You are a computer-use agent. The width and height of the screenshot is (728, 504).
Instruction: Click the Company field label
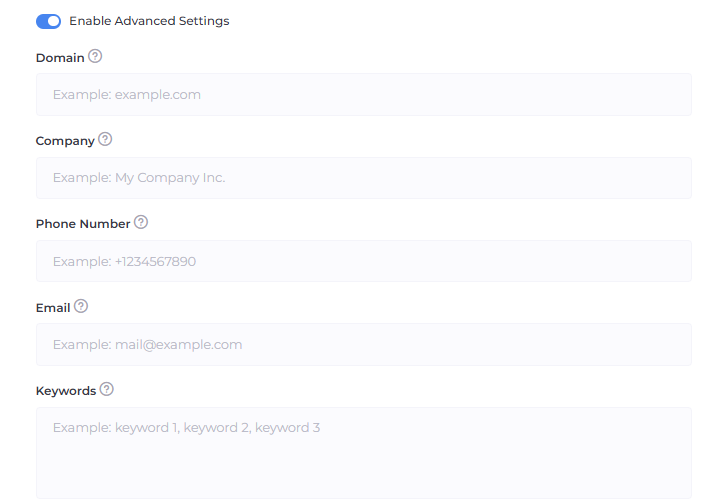(x=65, y=141)
